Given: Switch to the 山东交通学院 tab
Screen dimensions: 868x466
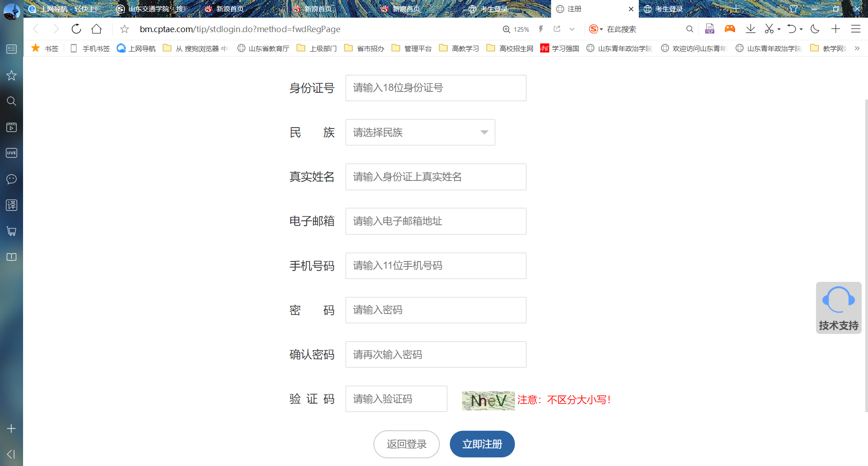Looking at the screenshot, I should (x=154, y=9).
